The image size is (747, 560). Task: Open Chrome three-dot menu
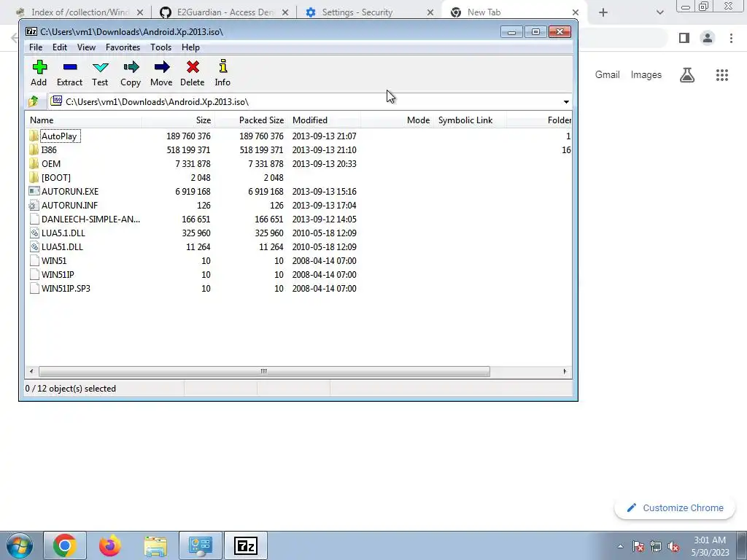coord(731,38)
